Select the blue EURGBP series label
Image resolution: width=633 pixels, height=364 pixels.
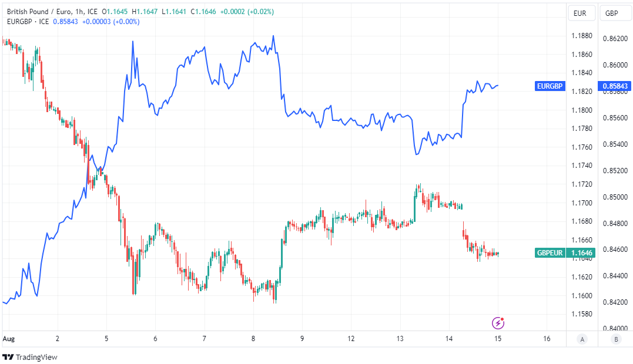point(550,86)
